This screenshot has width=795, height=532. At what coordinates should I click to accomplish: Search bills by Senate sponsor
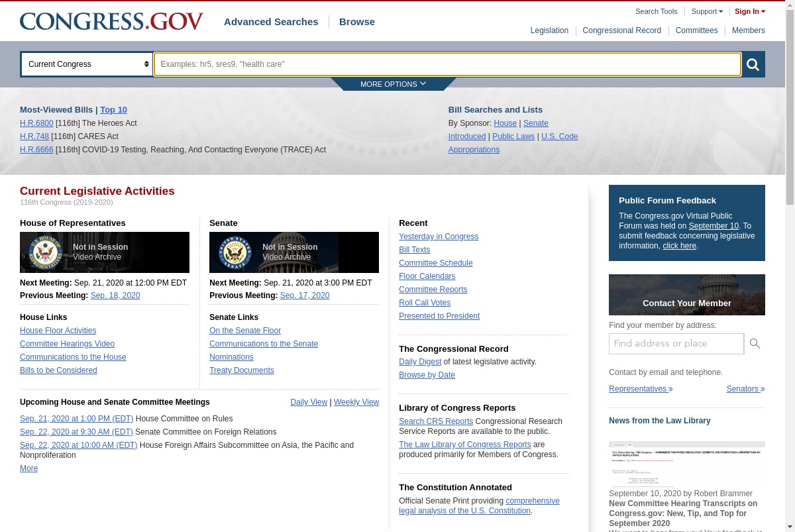[x=536, y=123]
